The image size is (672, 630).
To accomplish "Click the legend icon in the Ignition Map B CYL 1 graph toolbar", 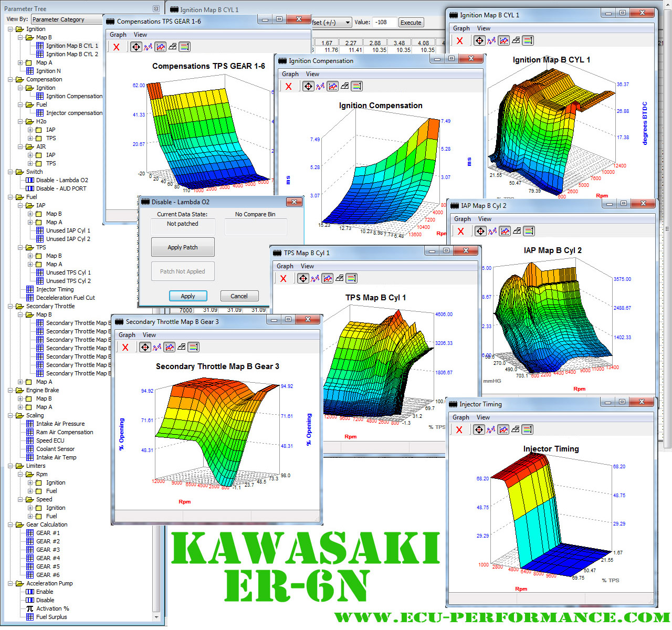I will click(x=528, y=41).
